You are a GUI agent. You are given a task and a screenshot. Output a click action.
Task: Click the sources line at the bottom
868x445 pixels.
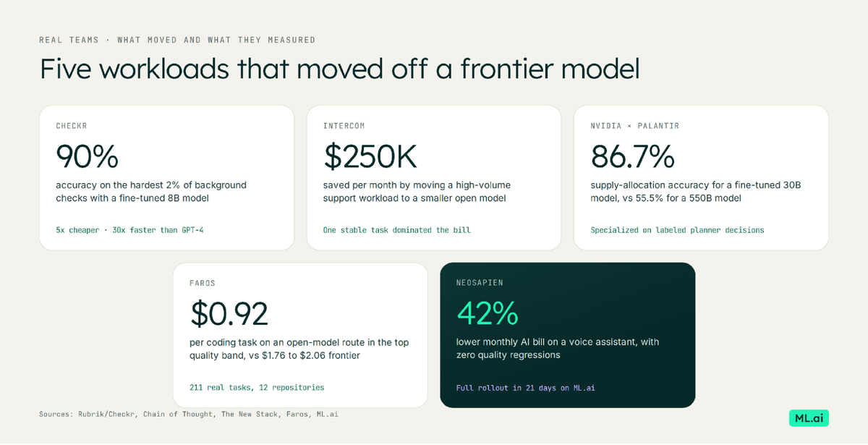pyautogui.click(x=189, y=415)
